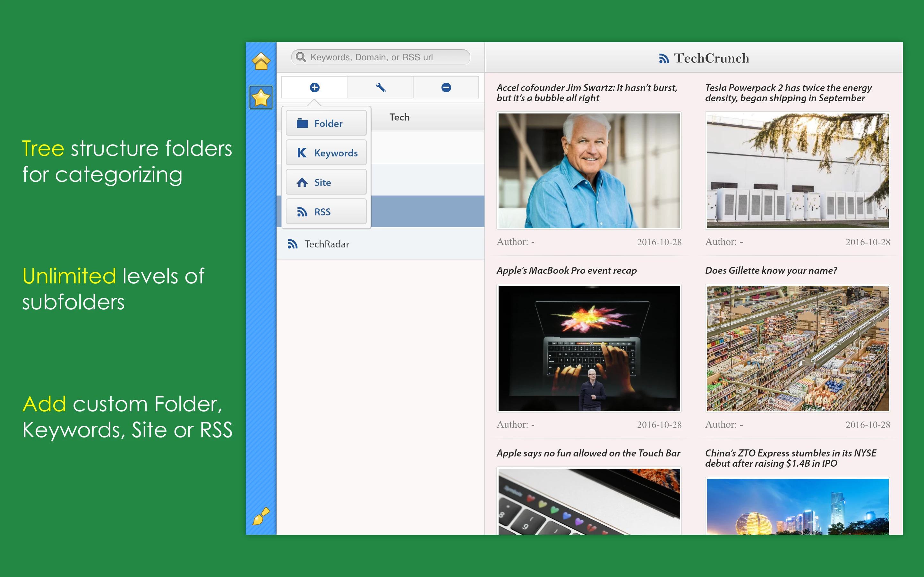Select the Favorites star icon
Image resolution: width=924 pixels, height=577 pixels.
click(x=261, y=98)
